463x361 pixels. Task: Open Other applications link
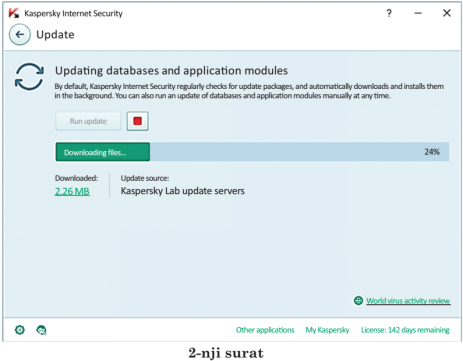point(265,330)
